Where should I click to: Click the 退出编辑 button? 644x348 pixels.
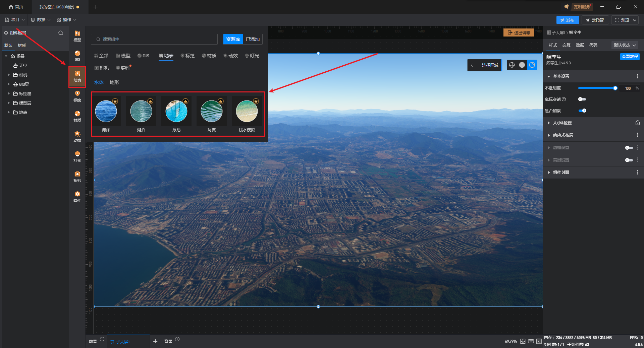[x=519, y=32]
